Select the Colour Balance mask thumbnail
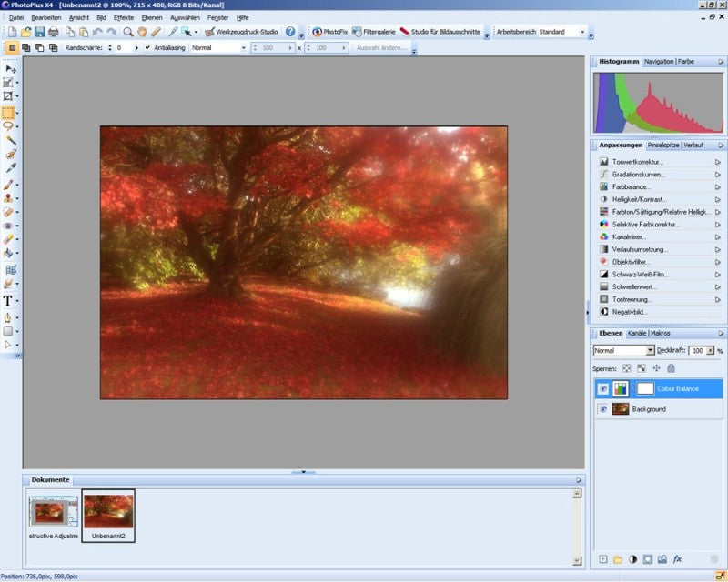728x582 pixels. 645,389
